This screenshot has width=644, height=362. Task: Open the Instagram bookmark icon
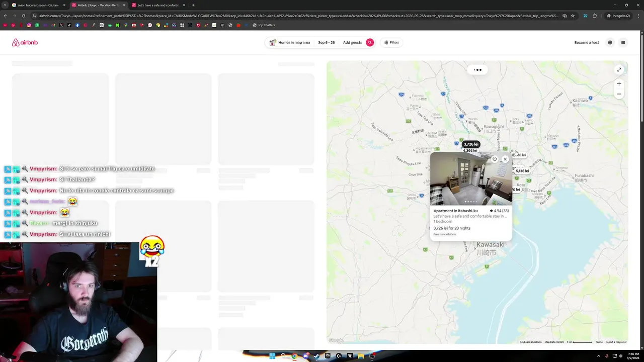coord(29,25)
